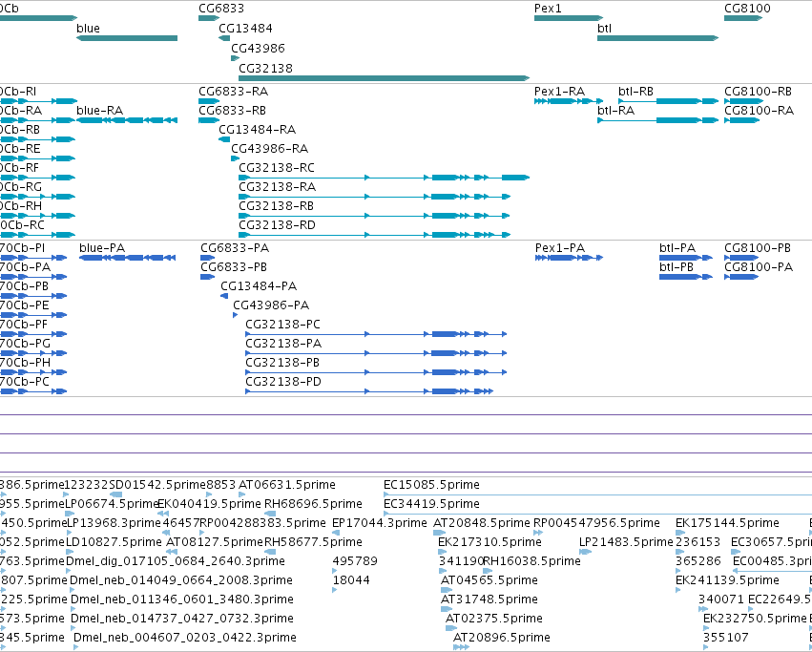812x652 pixels.
Task: Select transcript CG32138-RD
Action: pyautogui.click(x=375, y=235)
